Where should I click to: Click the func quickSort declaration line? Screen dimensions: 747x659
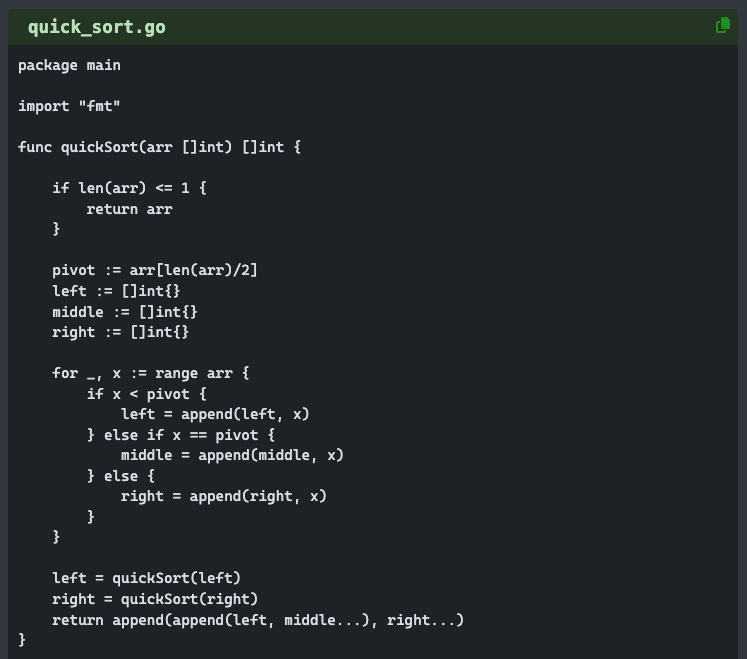point(160,147)
